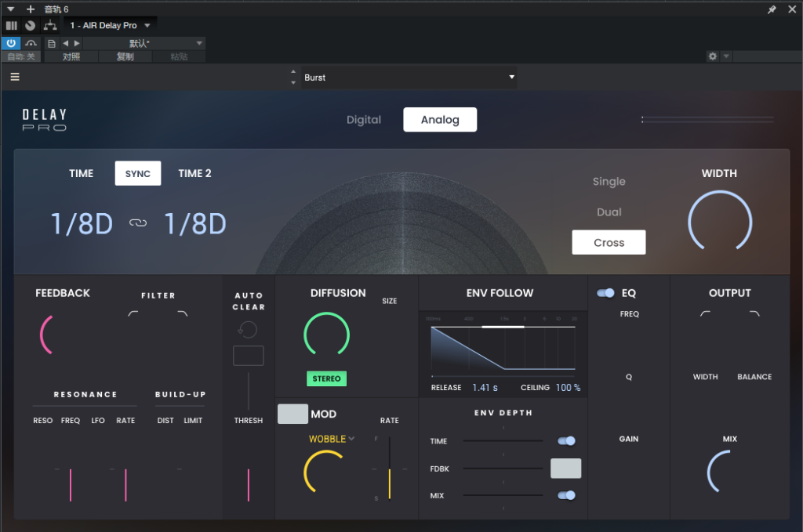The height and width of the screenshot is (532, 803).
Task: Click the ENV DEPTH TIME slider line
Action: coord(503,440)
